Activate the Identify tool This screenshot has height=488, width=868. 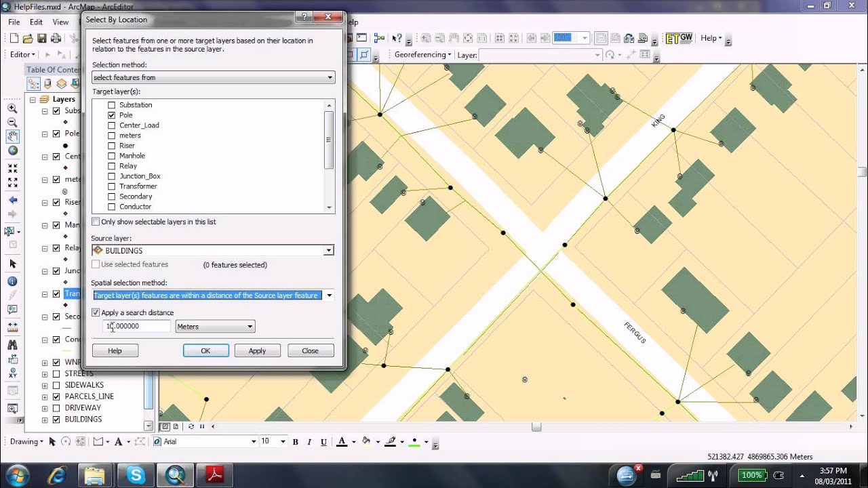12,281
